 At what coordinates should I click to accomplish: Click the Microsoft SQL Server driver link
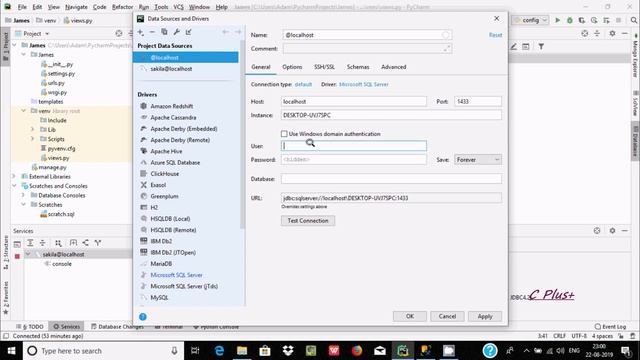pos(364,84)
